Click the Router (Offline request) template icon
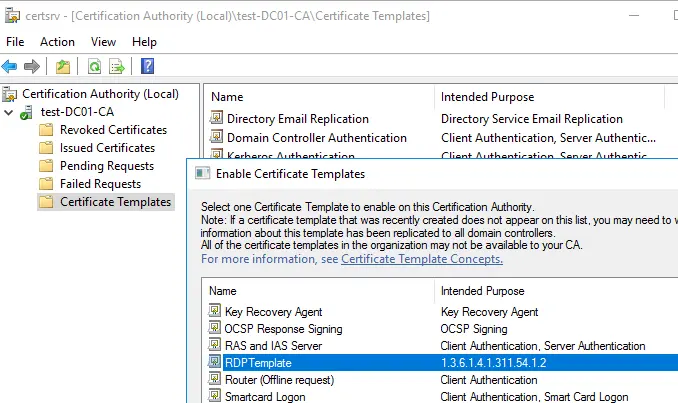678x403 pixels. point(214,379)
